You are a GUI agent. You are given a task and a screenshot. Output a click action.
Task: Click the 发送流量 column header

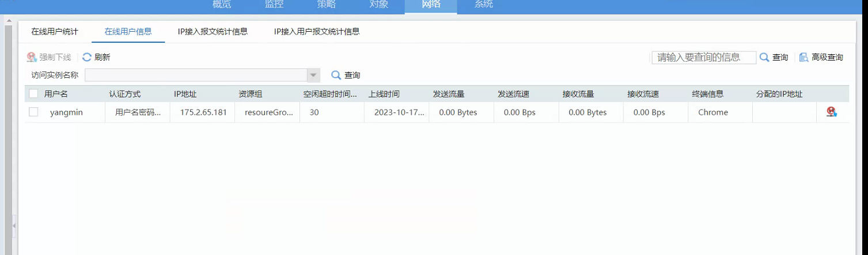pyautogui.click(x=449, y=93)
